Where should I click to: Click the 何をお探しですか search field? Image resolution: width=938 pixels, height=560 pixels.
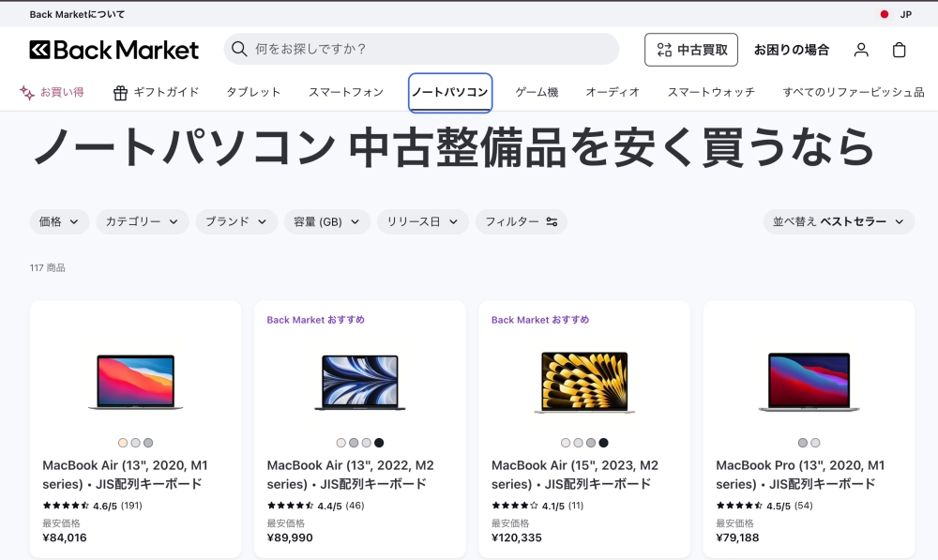[422, 49]
